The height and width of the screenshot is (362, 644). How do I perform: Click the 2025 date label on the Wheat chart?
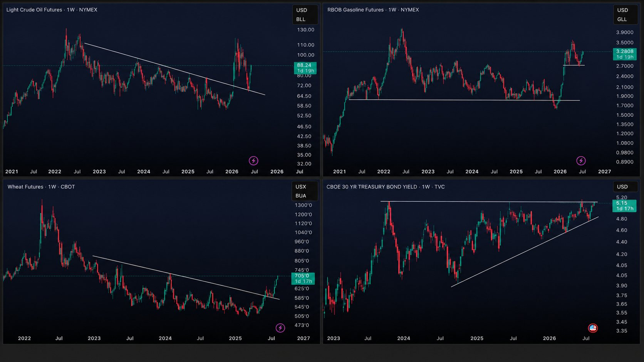pos(235,339)
